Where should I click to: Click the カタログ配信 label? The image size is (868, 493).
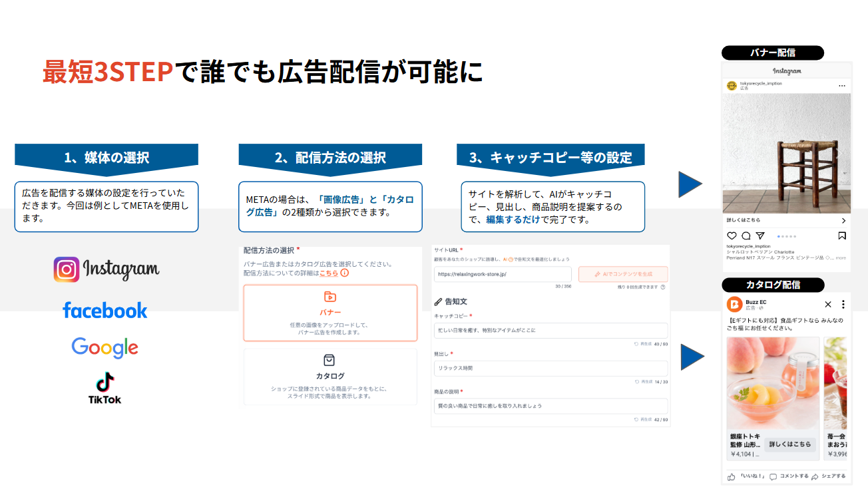click(773, 285)
